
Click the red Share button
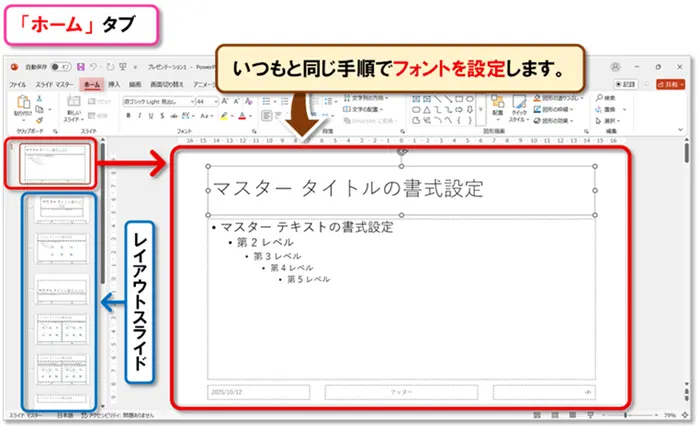point(671,84)
